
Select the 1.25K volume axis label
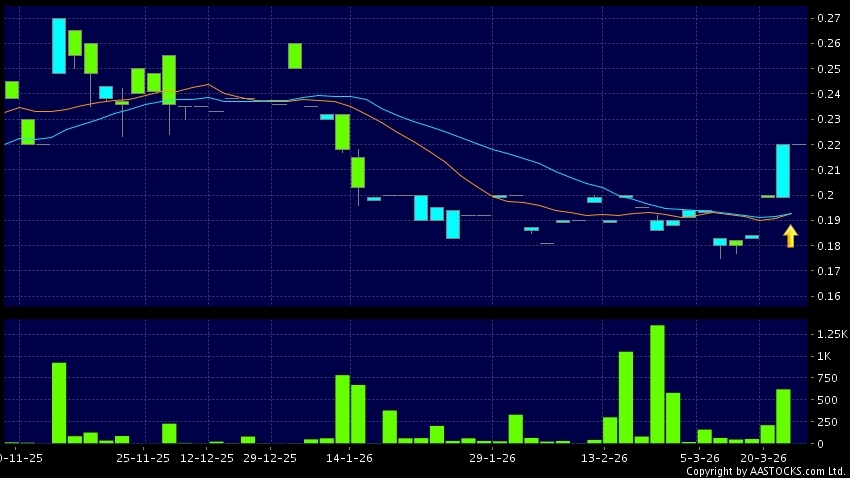click(830, 333)
